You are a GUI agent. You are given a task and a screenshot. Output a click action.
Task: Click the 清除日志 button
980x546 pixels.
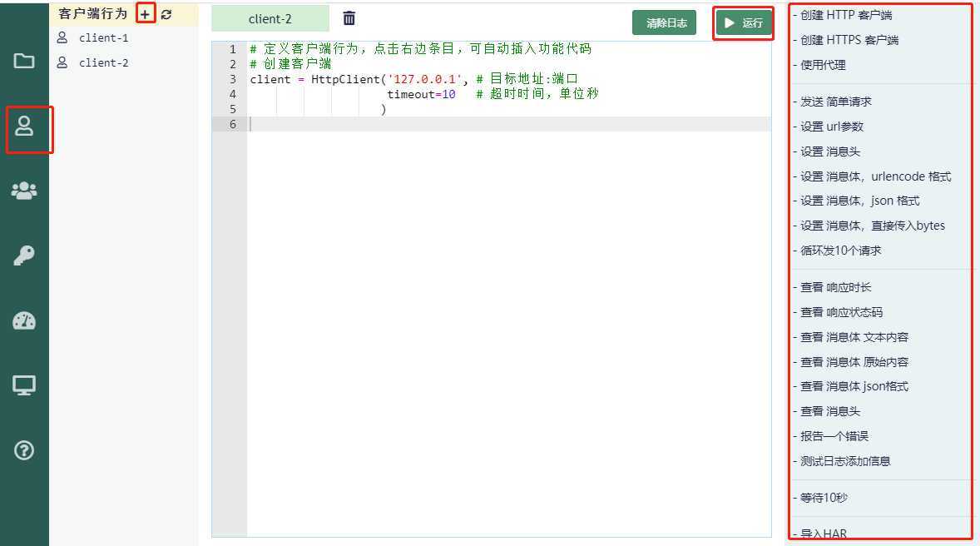664,23
